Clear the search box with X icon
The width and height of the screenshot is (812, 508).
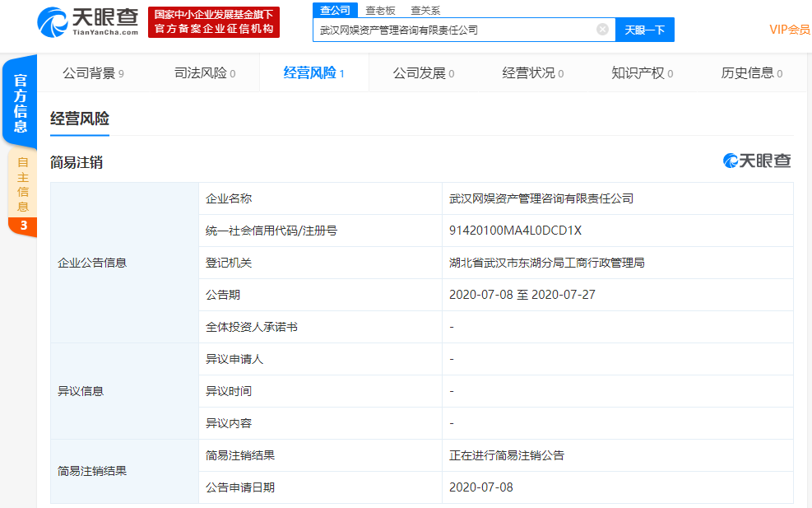(602, 30)
